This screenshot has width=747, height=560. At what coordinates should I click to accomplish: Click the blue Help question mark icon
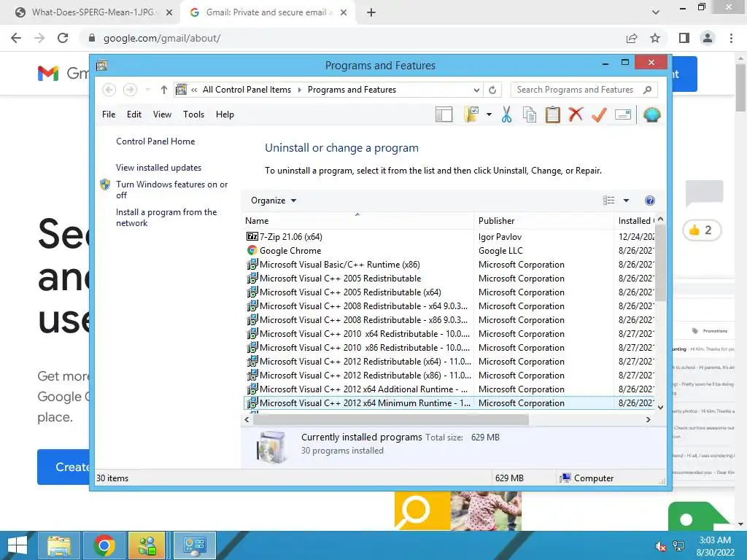[x=649, y=201]
